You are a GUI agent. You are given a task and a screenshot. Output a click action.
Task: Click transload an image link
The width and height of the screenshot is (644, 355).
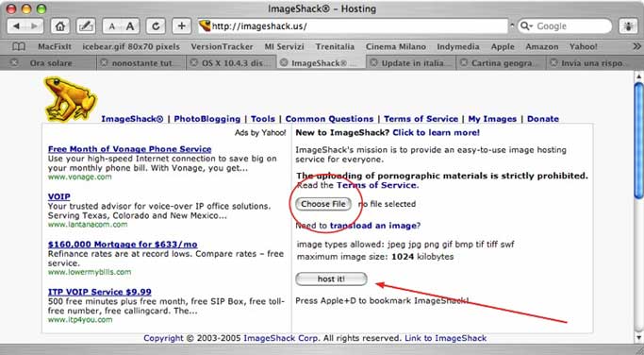tap(373, 226)
